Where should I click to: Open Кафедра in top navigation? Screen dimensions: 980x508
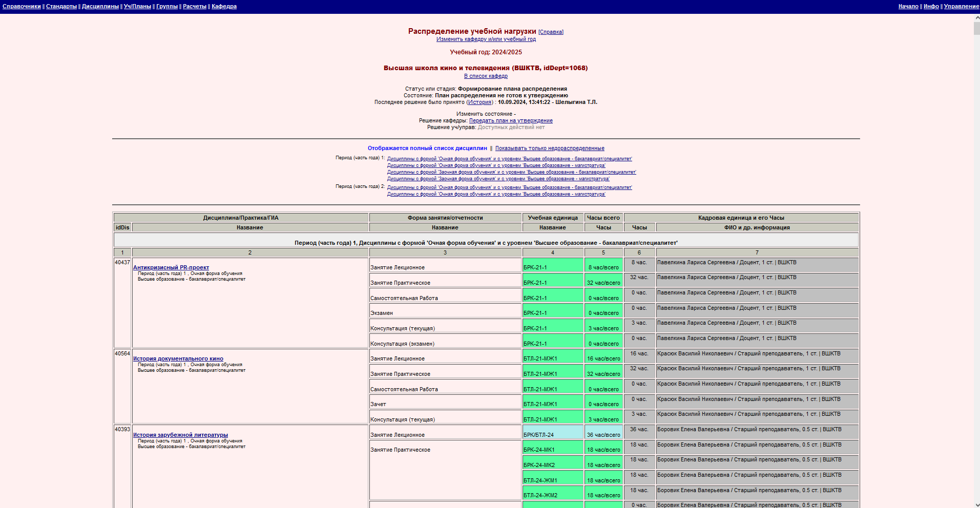tap(224, 6)
